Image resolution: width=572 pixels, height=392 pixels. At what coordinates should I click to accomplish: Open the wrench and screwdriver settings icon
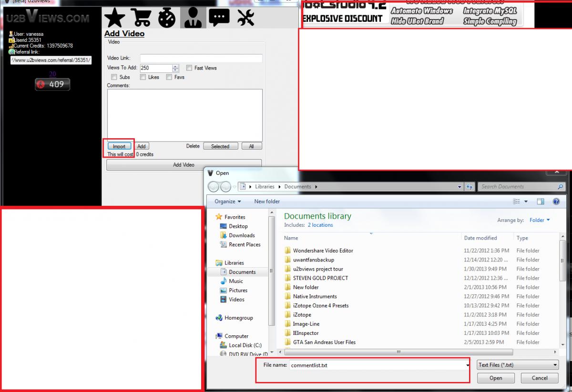pyautogui.click(x=246, y=18)
